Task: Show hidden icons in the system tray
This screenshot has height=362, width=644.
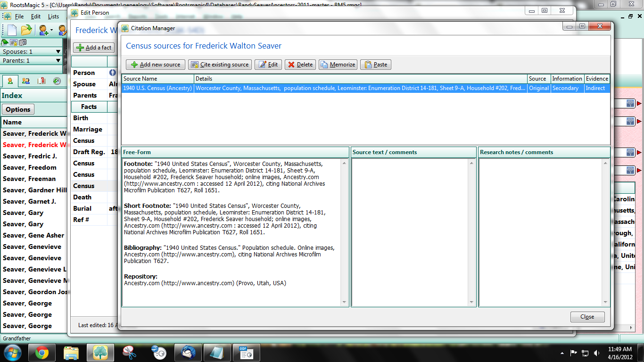Action: 562,352
